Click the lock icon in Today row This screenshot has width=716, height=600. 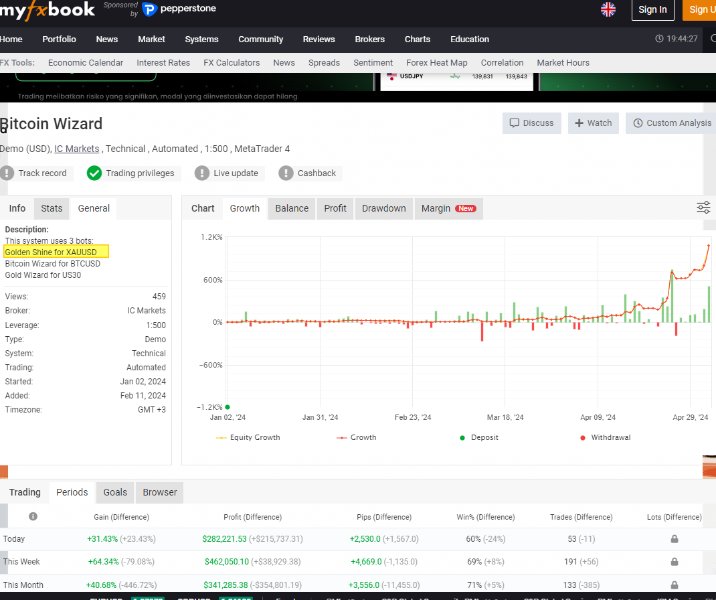[x=675, y=539]
